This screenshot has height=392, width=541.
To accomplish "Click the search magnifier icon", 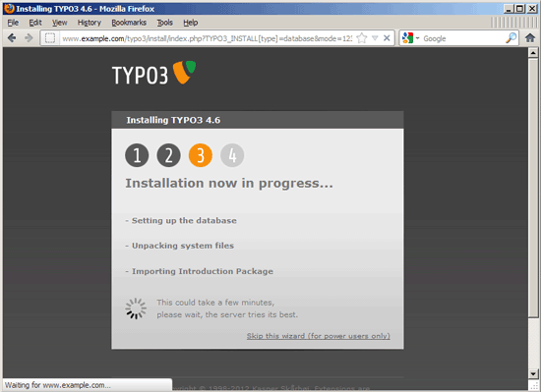I will tap(511, 38).
